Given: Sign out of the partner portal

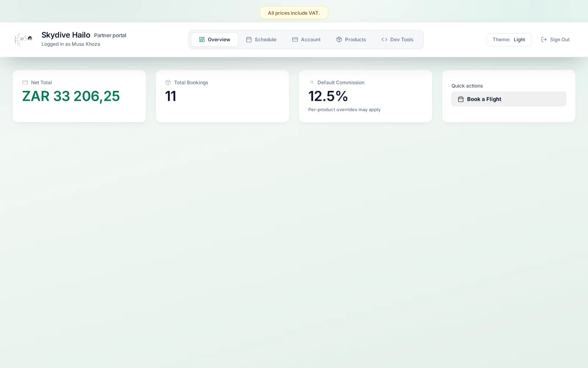Looking at the screenshot, I should [x=555, y=39].
